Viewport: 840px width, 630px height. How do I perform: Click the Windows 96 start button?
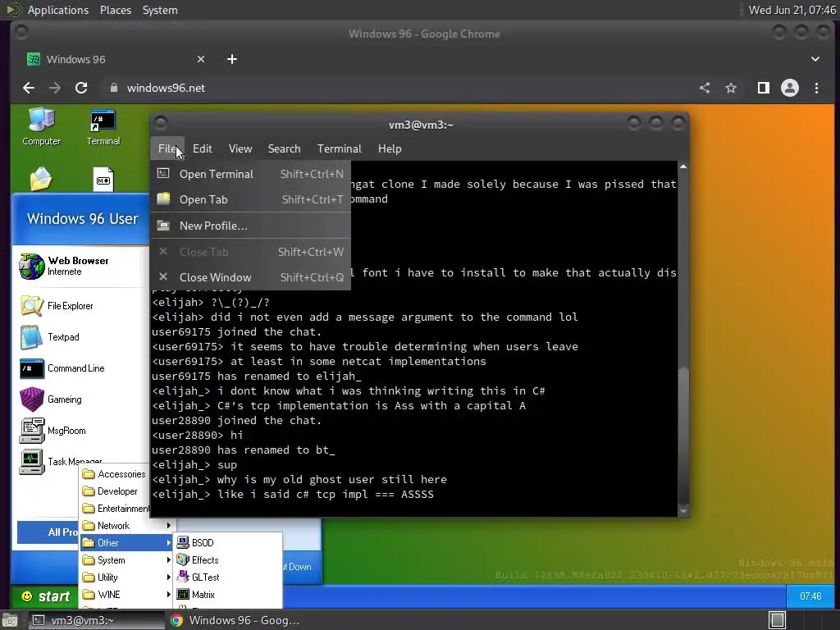click(x=45, y=596)
